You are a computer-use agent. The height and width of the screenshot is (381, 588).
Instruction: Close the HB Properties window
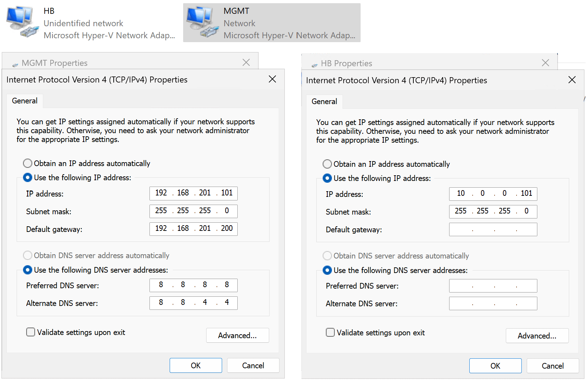(545, 63)
